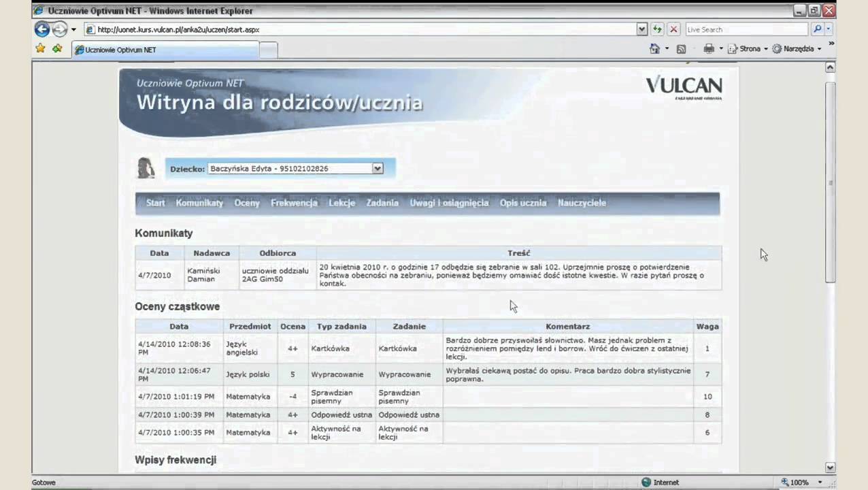
Task: Click the RSS feeds icon
Action: (x=681, y=49)
